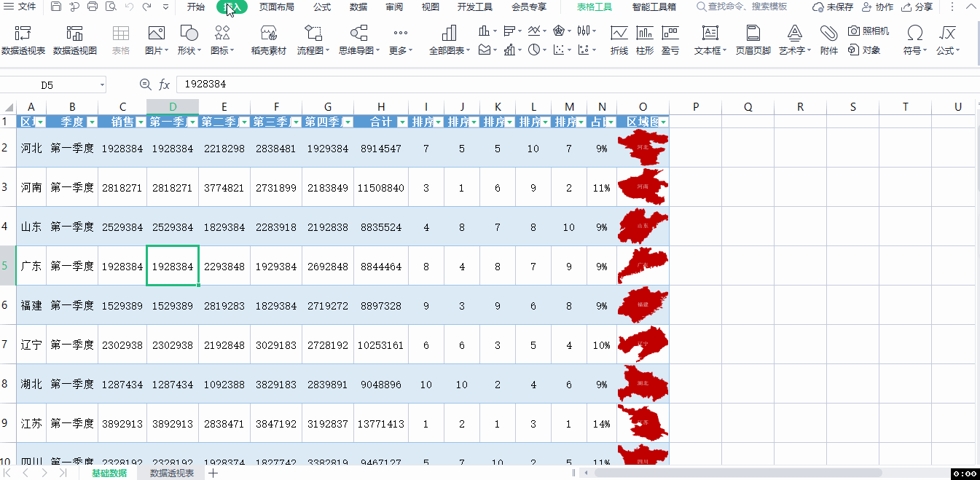Click the 协作 collaborate button

tap(877, 7)
